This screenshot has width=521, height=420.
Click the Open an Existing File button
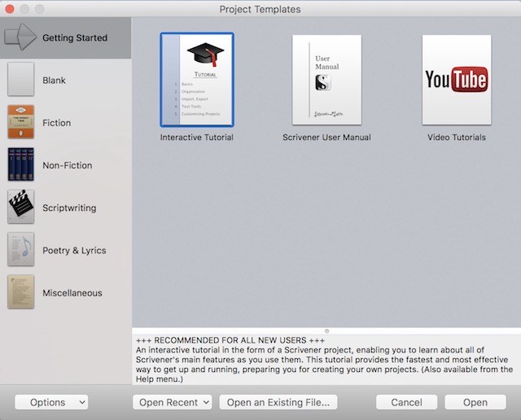point(278,402)
